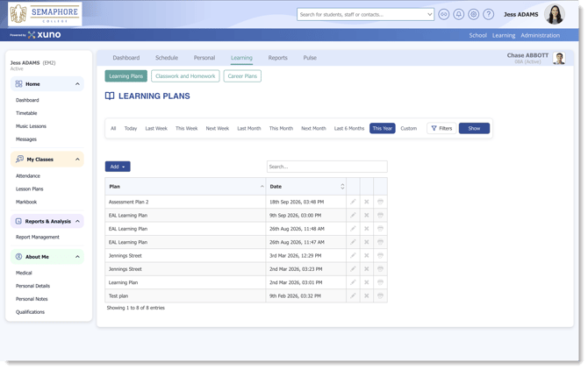Open Markbook in the sidebar
This screenshot has height=370, width=588.
pos(26,202)
